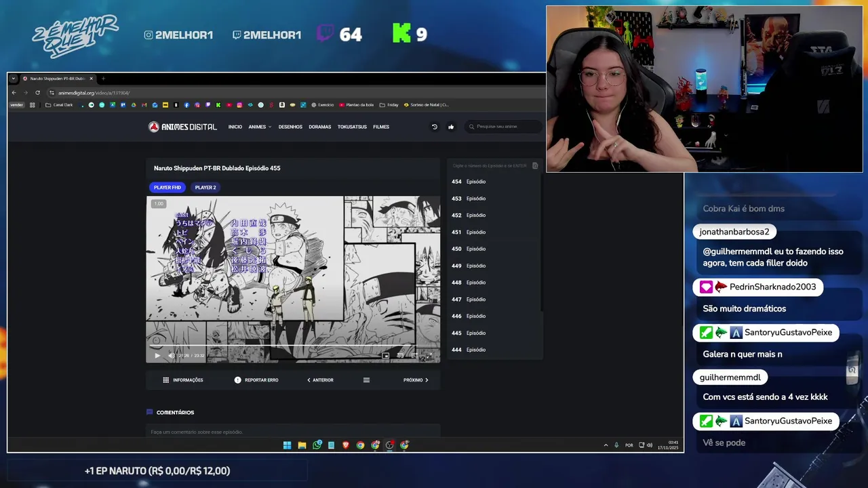Click the thumbs-up favorites icon in header

(x=451, y=127)
